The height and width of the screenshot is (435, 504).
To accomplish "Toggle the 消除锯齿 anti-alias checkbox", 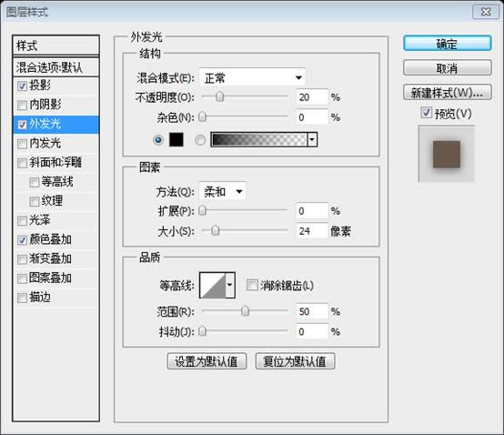I will pos(252,285).
